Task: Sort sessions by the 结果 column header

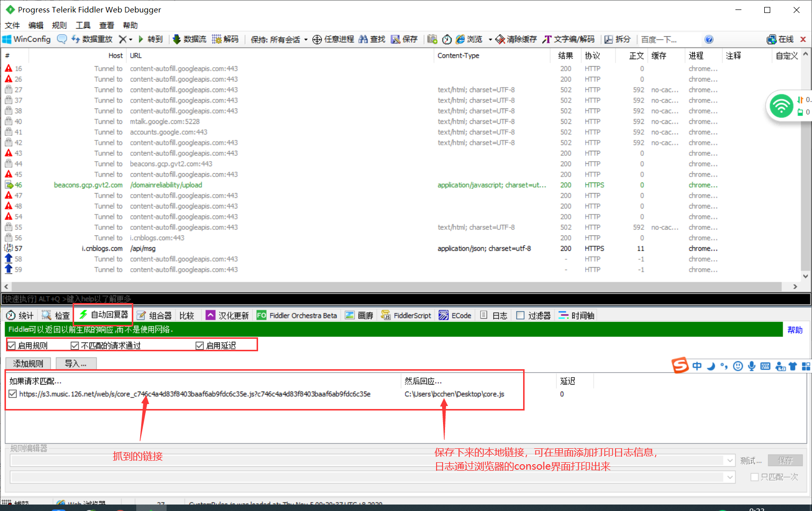Action: 565,56
